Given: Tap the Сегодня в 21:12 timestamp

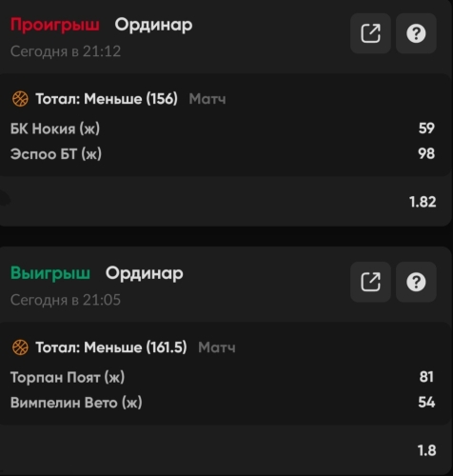Looking at the screenshot, I should (66, 51).
